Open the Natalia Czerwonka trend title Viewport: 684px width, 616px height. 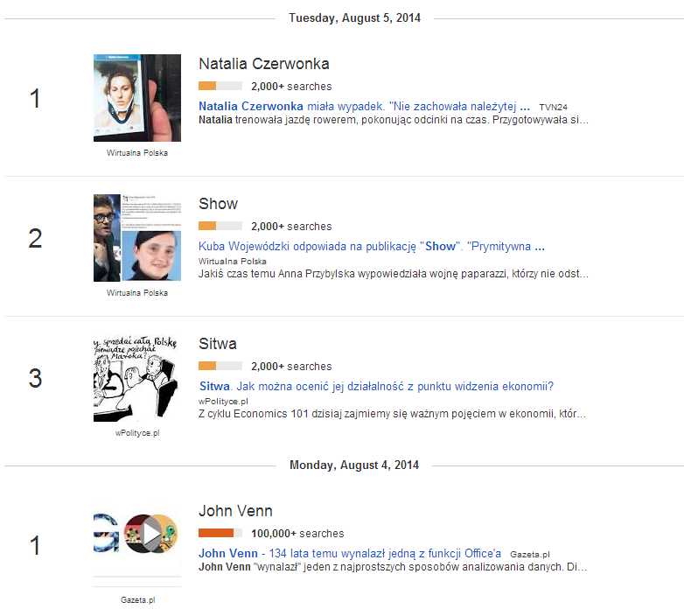263,64
